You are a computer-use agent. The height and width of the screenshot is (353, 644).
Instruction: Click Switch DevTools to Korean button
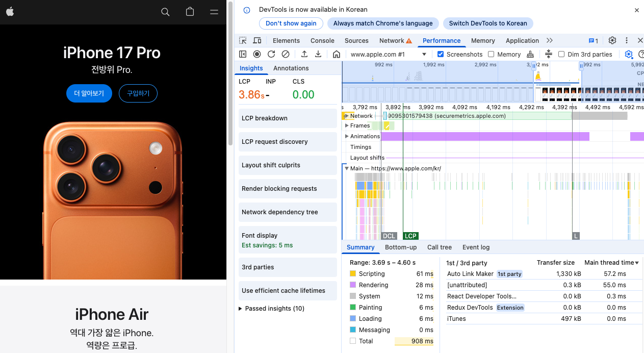[x=488, y=23]
